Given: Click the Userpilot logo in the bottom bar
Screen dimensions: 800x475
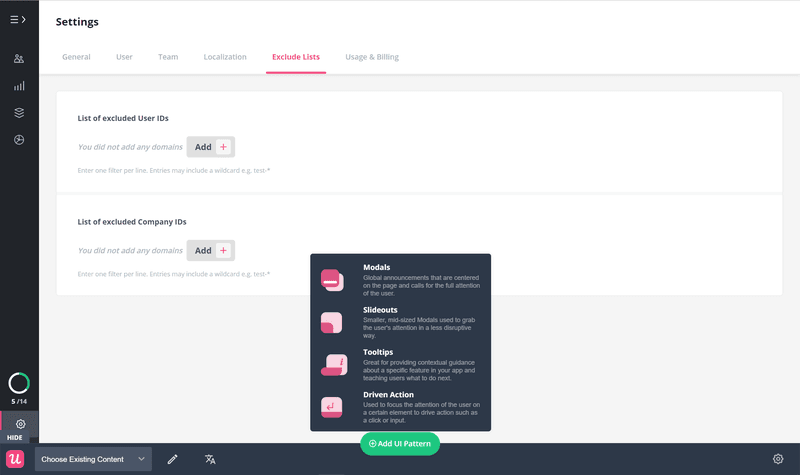Looking at the screenshot, I should coord(17,459).
